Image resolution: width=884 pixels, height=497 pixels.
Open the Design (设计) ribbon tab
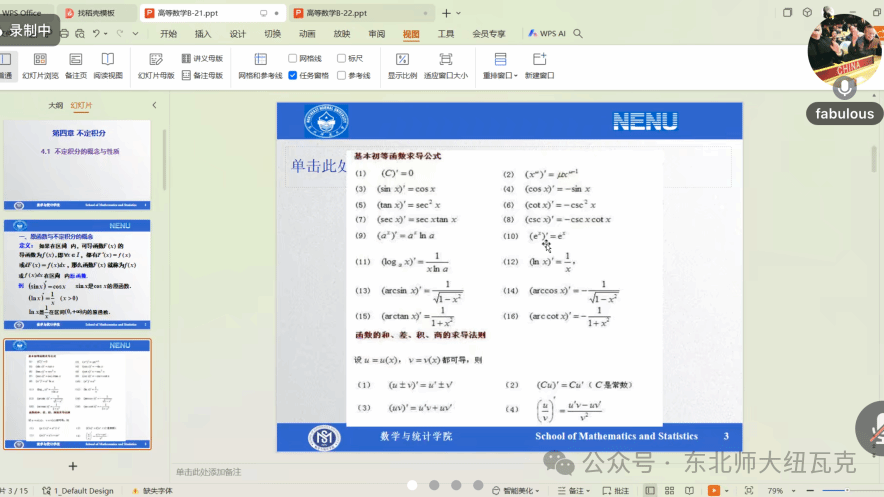(x=238, y=34)
